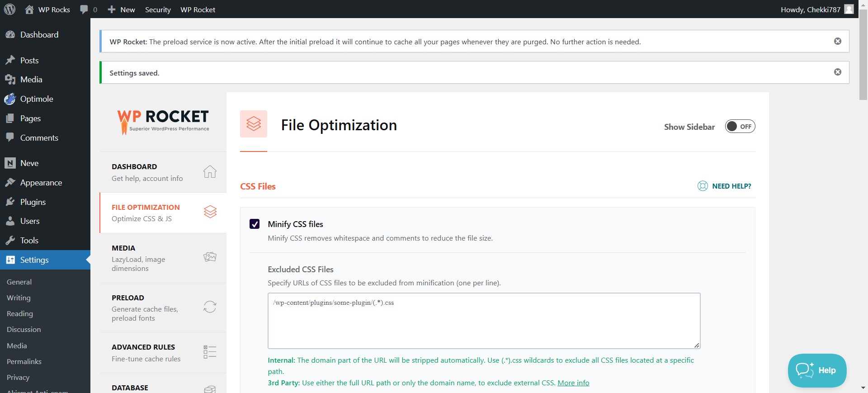
Task: Click the Tools wrench icon
Action: click(x=10, y=241)
